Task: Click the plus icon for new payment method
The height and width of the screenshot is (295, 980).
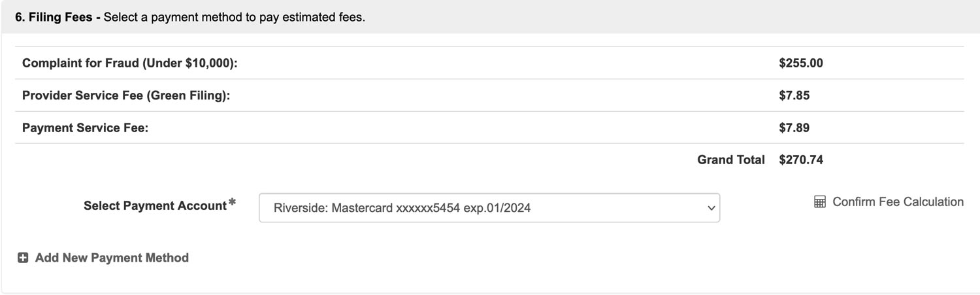Action: [23, 258]
